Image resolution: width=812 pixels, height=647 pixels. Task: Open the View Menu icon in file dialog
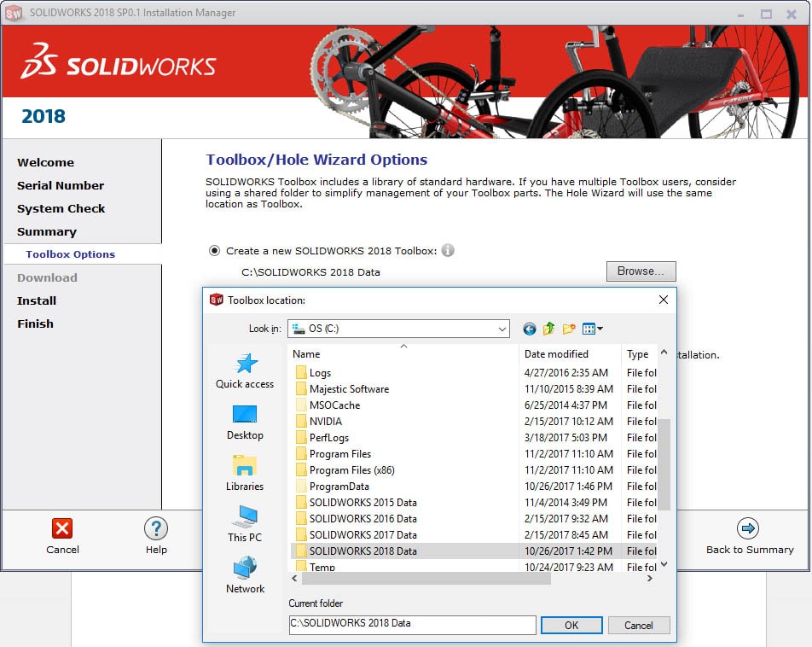coord(593,329)
